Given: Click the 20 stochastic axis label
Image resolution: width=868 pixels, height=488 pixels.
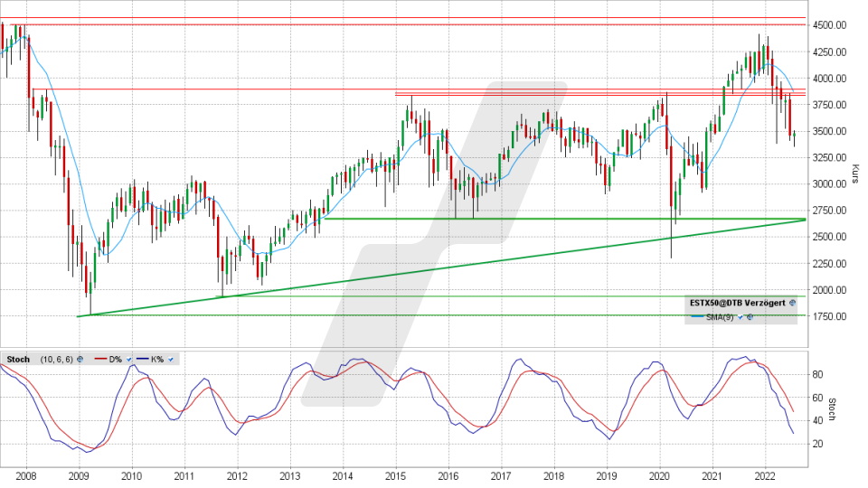Looking at the screenshot, I should (817, 444).
